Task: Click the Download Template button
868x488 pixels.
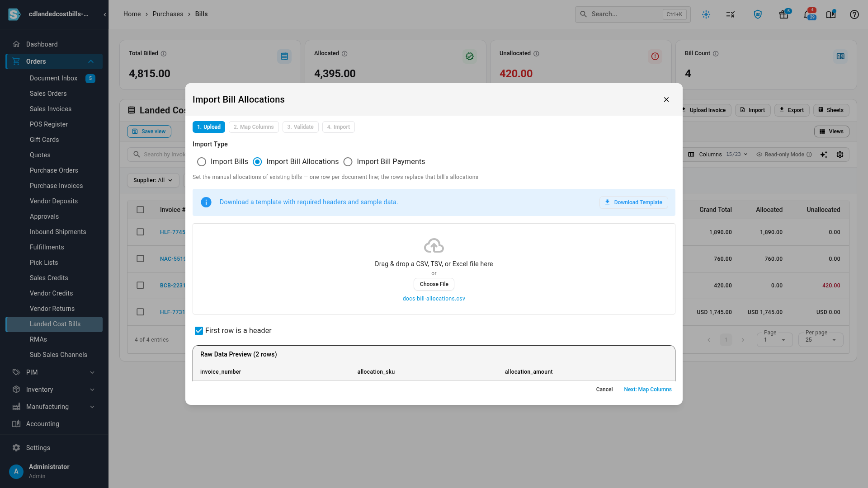Action: (633, 202)
